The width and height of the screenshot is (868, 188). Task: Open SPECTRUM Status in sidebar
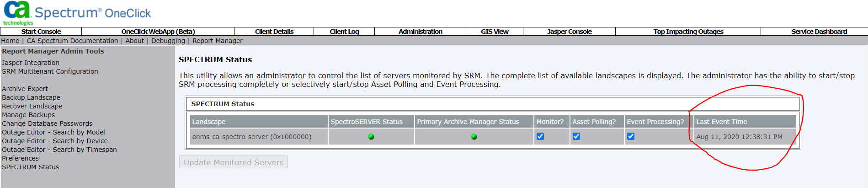tap(30, 167)
